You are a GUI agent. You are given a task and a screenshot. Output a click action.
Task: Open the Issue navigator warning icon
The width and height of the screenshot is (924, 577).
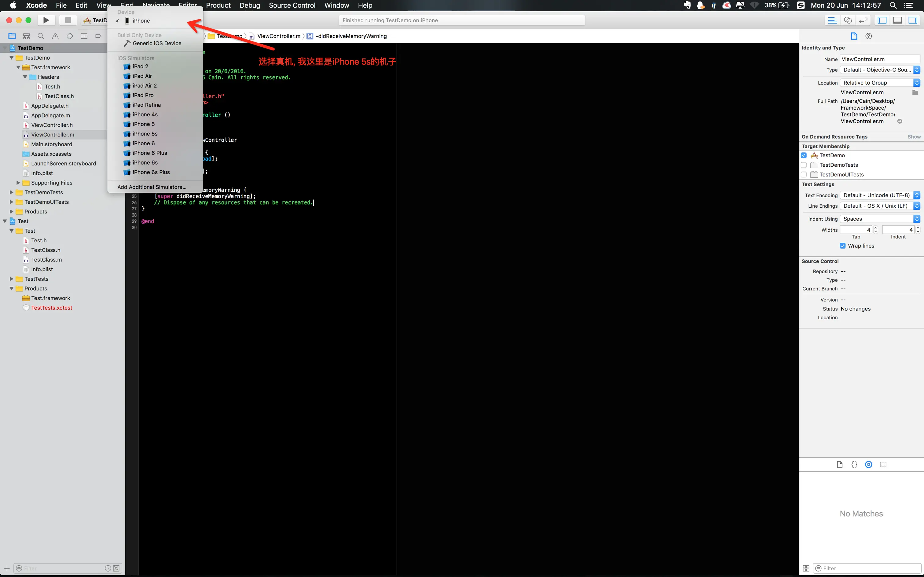tap(55, 36)
